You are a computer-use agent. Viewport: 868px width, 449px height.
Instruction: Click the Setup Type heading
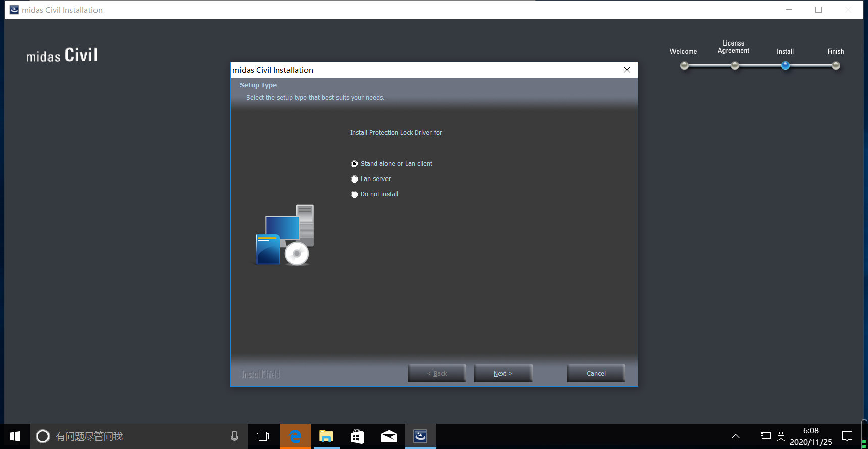pyautogui.click(x=258, y=85)
